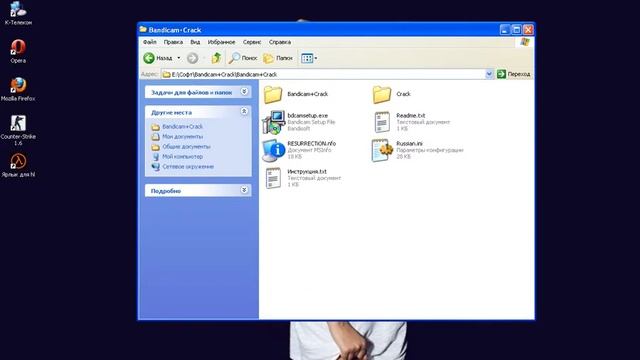Select the Russian.ini settings file icon
640x360 pixels.
382,150
